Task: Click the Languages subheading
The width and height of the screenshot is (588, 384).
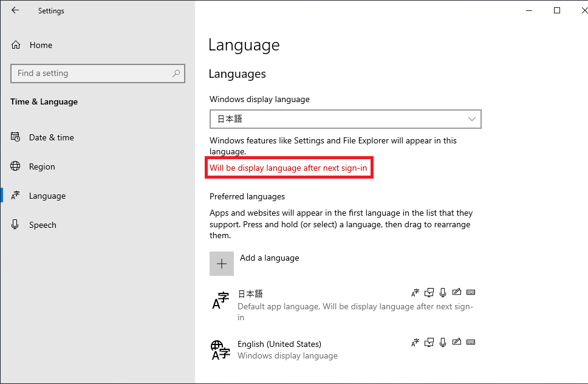Action: coord(237,74)
